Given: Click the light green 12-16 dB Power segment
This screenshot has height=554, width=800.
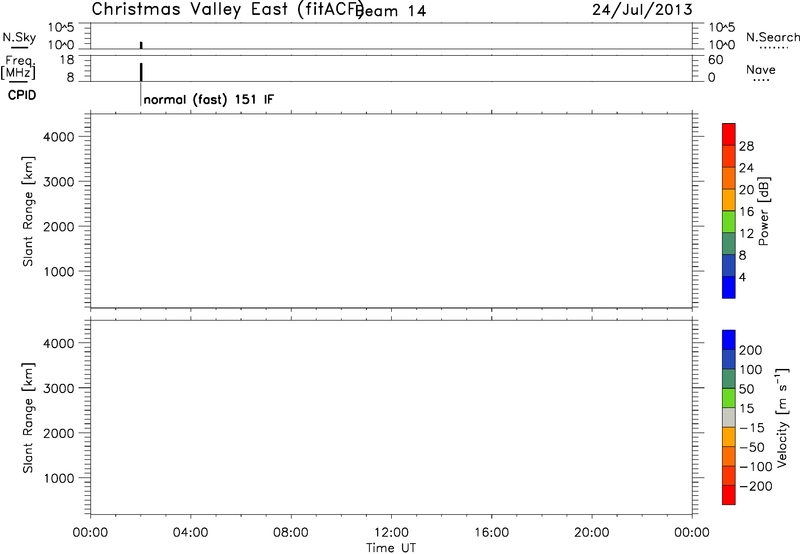Looking at the screenshot, I should (x=729, y=222).
